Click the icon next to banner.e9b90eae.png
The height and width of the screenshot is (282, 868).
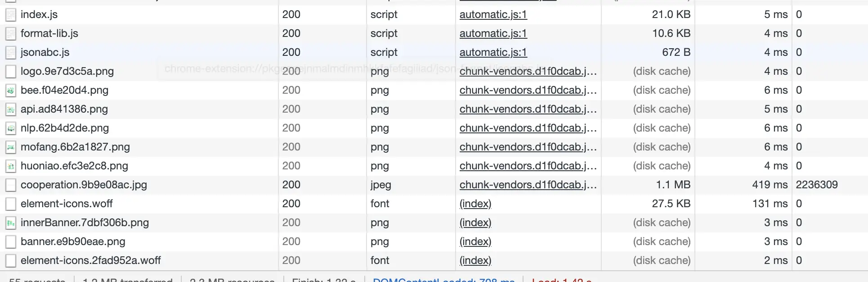(x=11, y=242)
